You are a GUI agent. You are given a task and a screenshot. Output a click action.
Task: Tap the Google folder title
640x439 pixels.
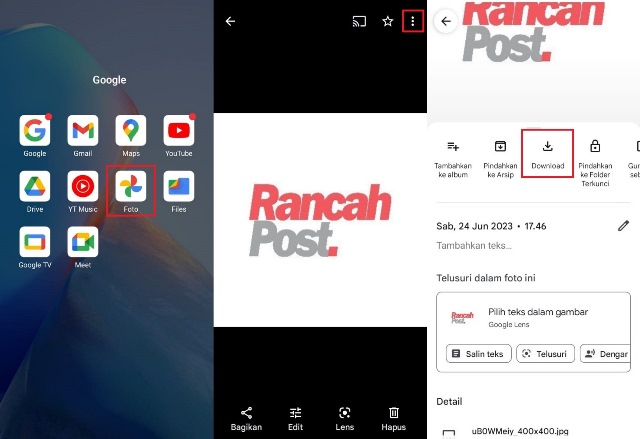(x=109, y=80)
